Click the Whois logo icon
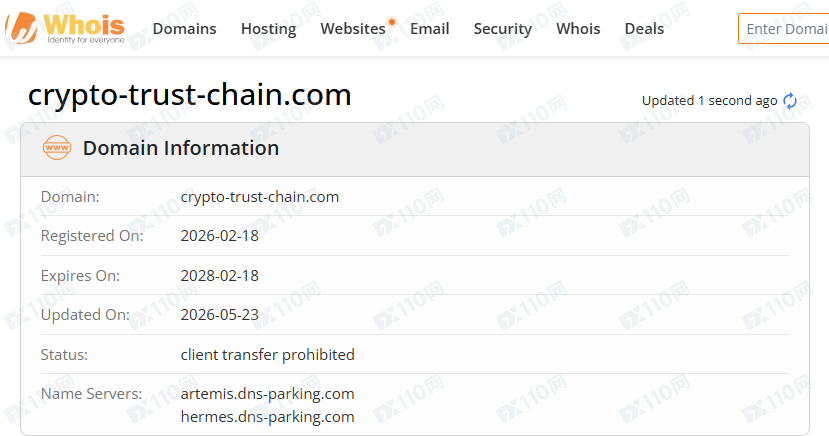 point(21,28)
